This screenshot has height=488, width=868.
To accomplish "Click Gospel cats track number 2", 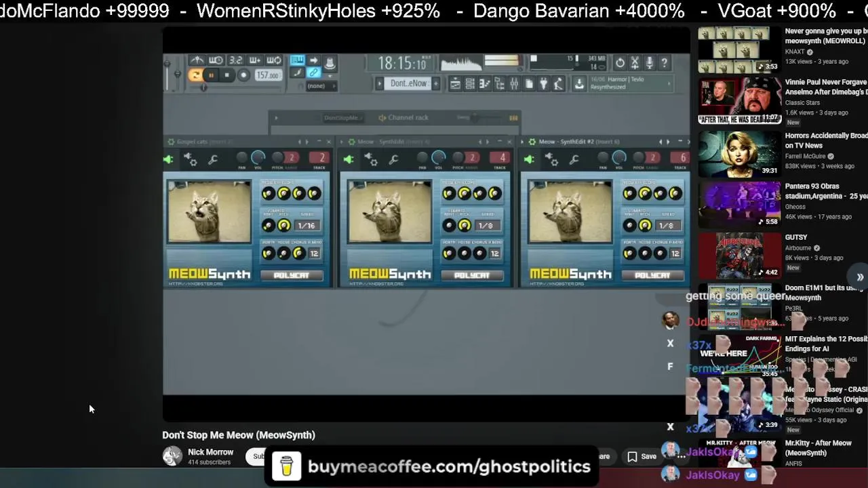I will click(319, 158).
